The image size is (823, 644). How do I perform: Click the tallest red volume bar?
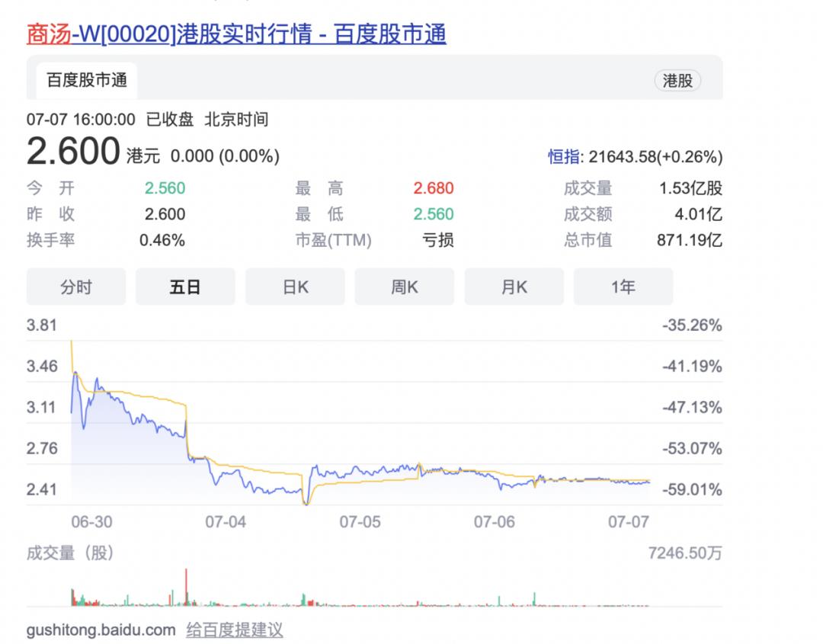click(186, 587)
